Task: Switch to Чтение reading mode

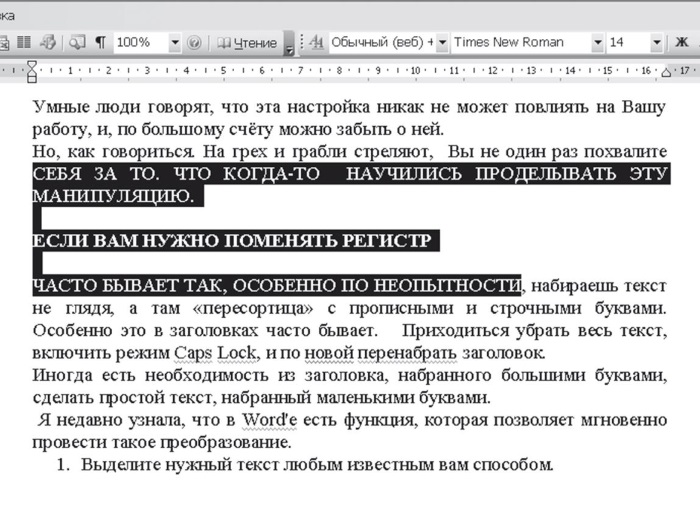Action: pyautogui.click(x=247, y=43)
